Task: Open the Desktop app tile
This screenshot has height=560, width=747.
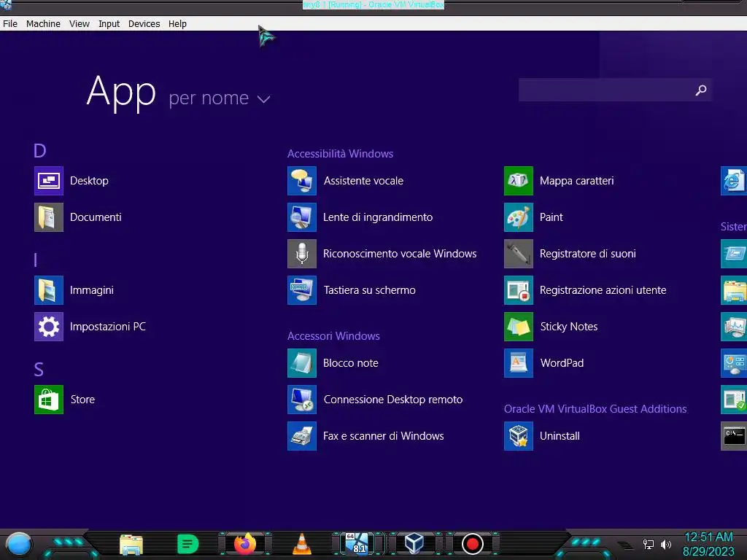Action: (x=49, y=181)
